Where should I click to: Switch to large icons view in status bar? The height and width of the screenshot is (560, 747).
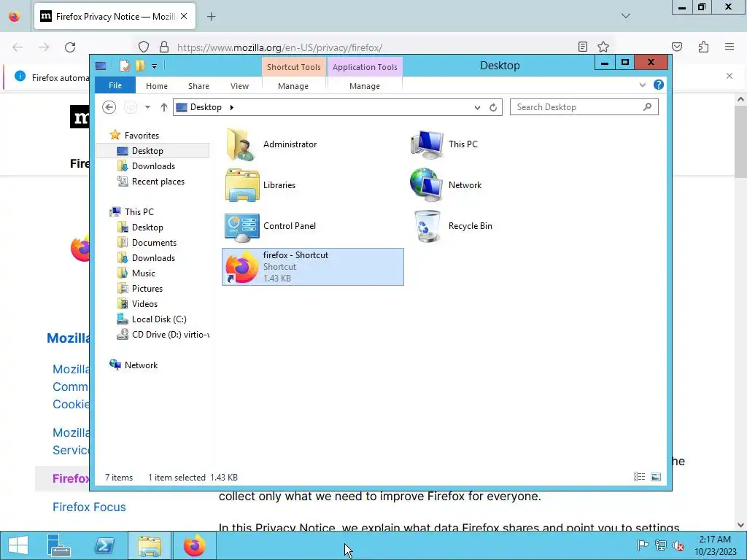(656, 477)
